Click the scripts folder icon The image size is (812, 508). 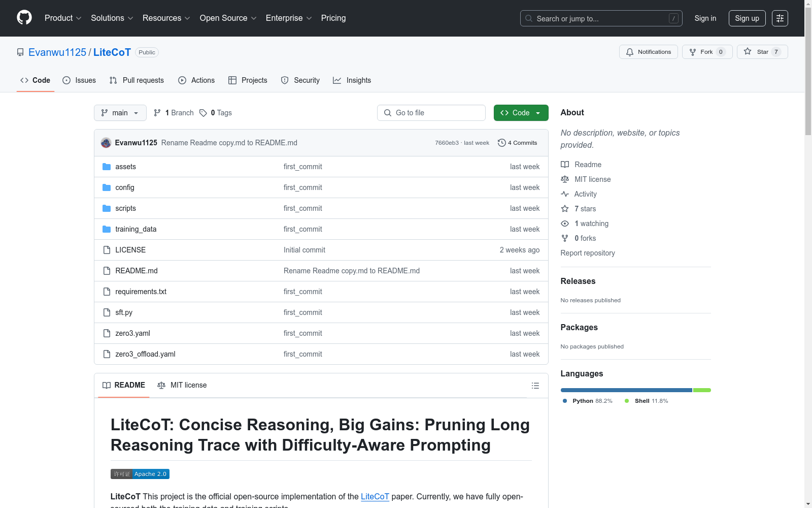click(107, 208)
